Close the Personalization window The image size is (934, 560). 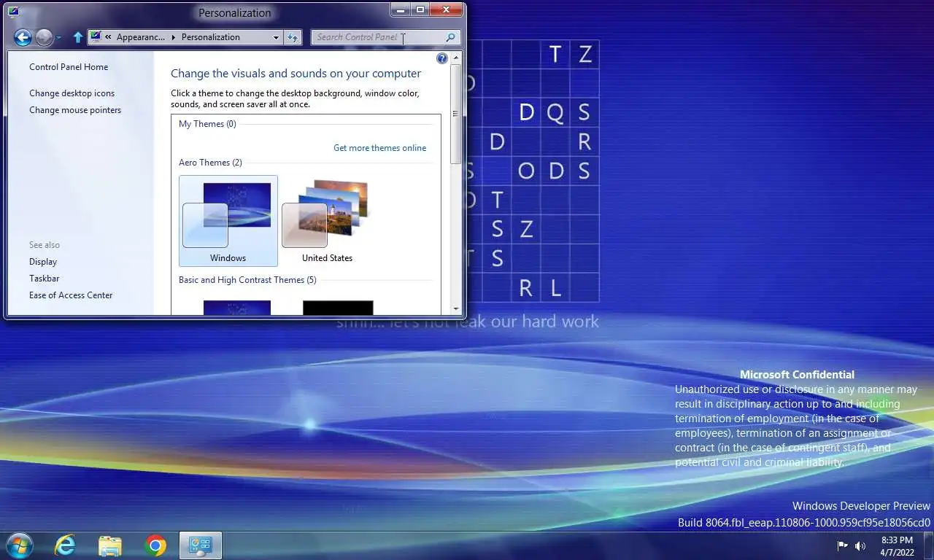coord(447,10)
